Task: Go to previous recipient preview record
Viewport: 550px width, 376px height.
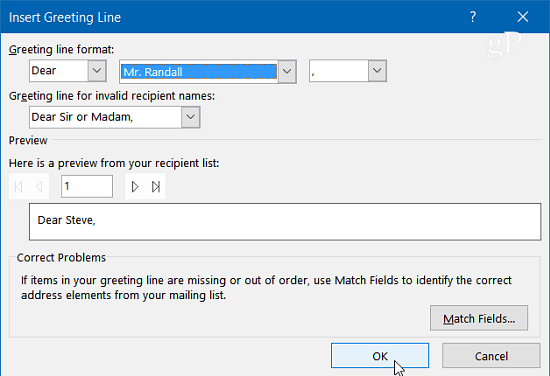Action: pos(39,187)
